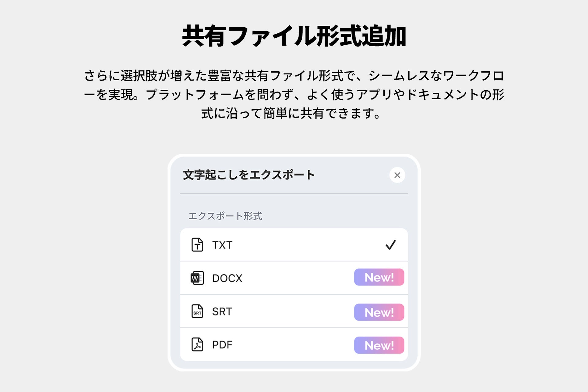The width and height of the screenshot is (588, 392).
Task: Click the PDF file icon
Action: pyautogui.click(x=197, y=345)
